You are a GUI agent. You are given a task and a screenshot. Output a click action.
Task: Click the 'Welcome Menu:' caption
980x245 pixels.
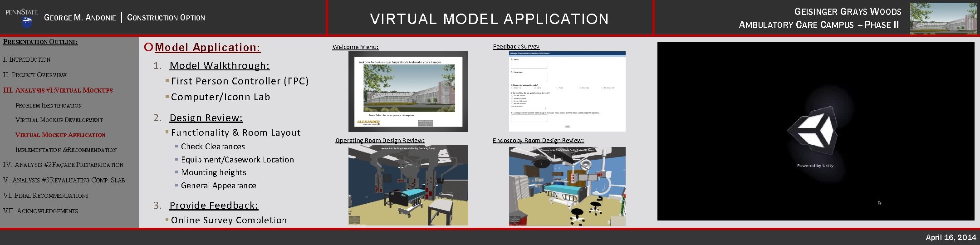coord(355,47)
